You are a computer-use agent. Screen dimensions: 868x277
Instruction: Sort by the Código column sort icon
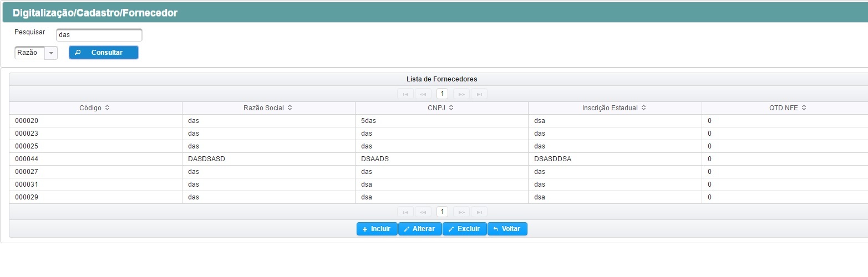(x=107, y=108)
